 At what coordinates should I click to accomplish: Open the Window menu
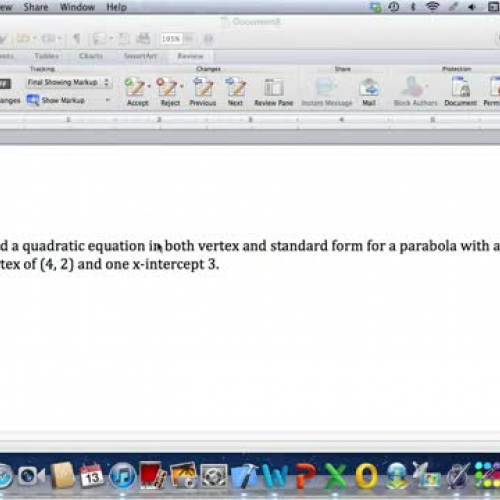[x=77, y=7]
